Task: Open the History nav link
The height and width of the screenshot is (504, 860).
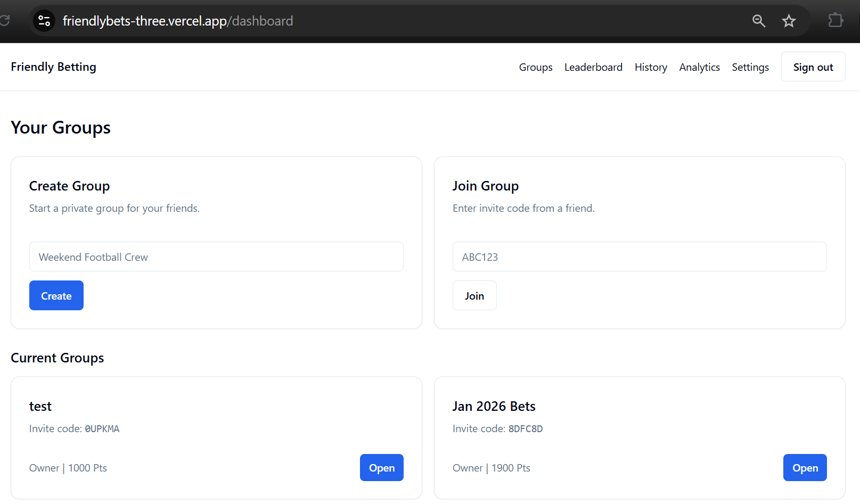Action: point(650,67)
